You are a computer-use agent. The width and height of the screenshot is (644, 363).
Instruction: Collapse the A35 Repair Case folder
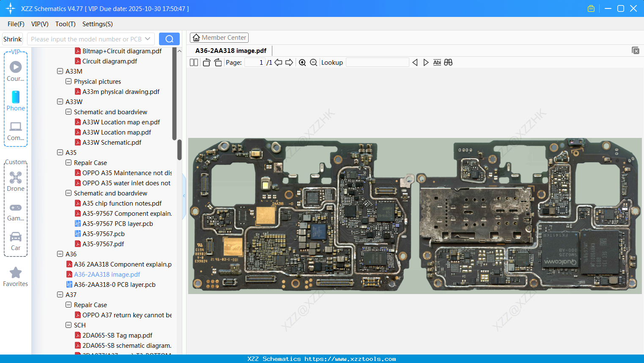point(69,162)
